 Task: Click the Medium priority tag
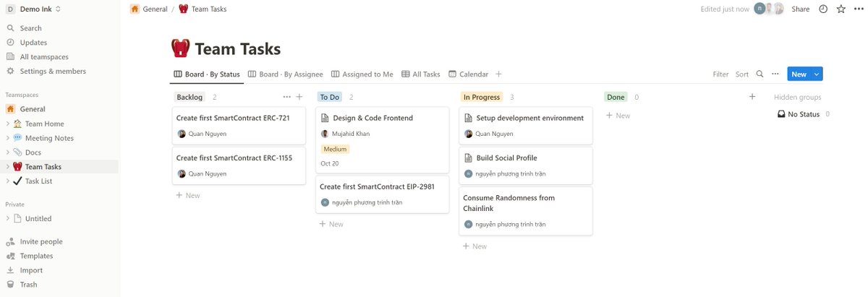point(335,149)
